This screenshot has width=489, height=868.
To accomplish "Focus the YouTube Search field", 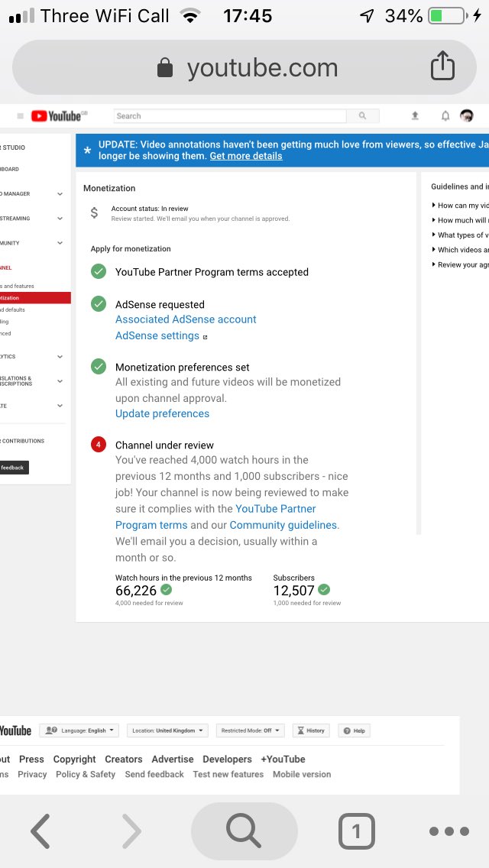I will pos(230,115).
